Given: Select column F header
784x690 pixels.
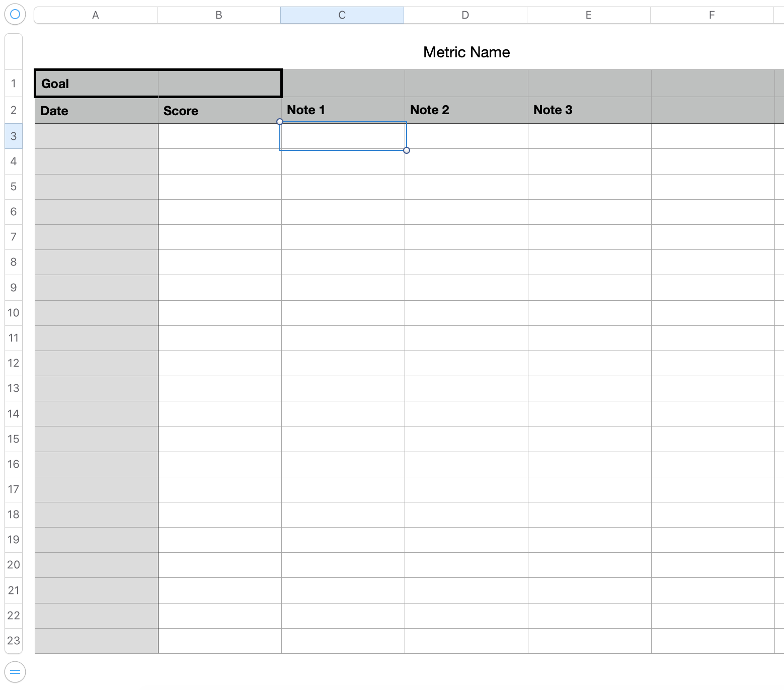Looking at the screenshot, I should (712, 15).
